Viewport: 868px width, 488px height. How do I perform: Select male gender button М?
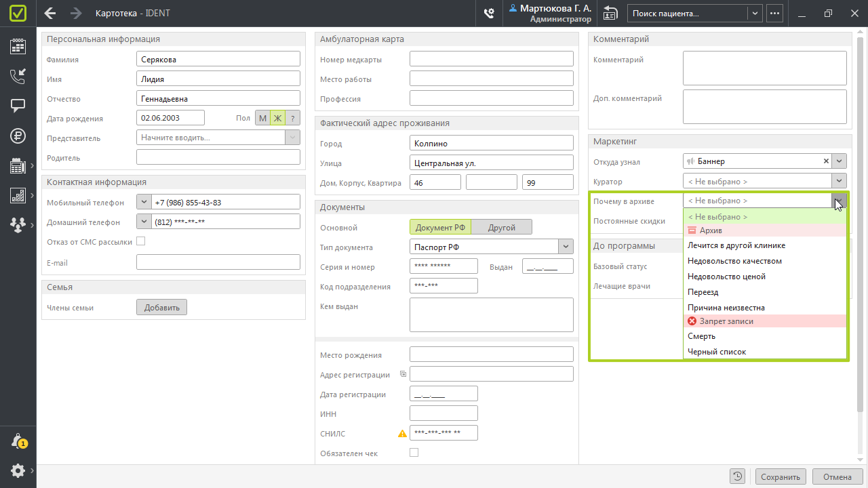pyautogui.click(x=262, y=118)
